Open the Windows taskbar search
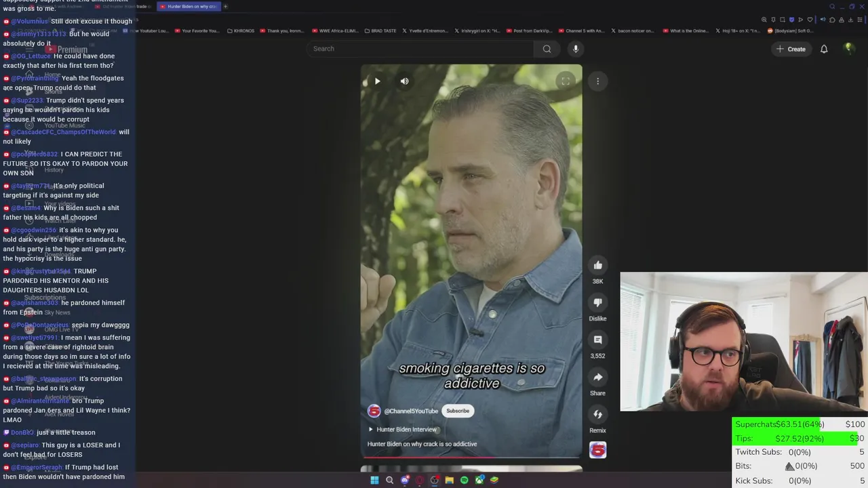The width and height of the screenshot is (868, 488). pos(389,480)
